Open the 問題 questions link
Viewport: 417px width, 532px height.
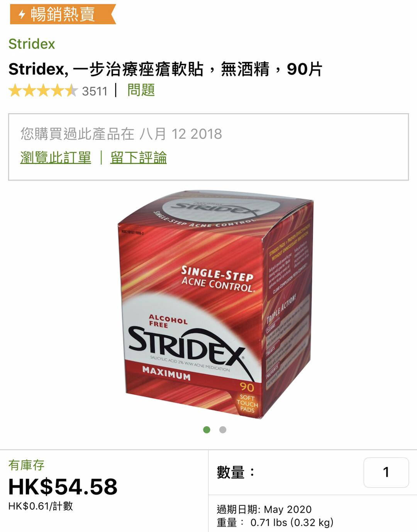coord(141,90)
